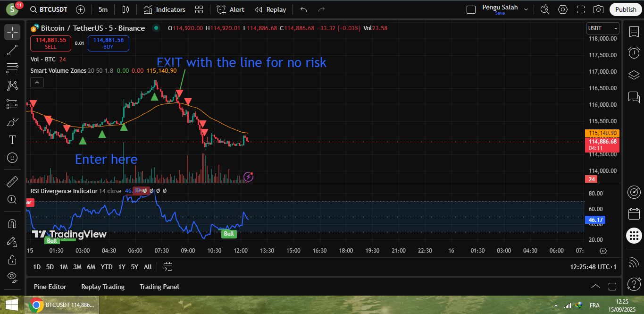Select the brush drawing tool
Viewport: 644px width, 314px height.
[x=12, y=122]
